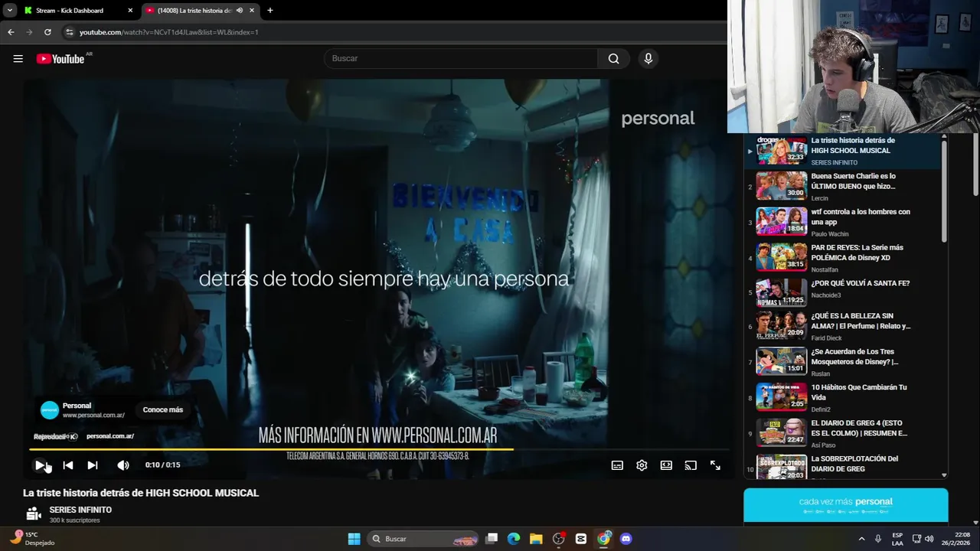Click the Conoce más ad button
The image size is (980, 551).
click(163, 409)
